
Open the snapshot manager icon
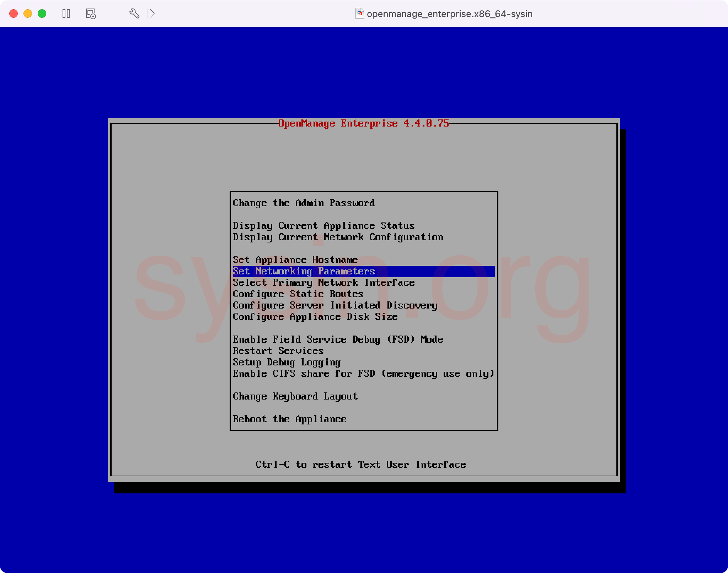point(91,14)
